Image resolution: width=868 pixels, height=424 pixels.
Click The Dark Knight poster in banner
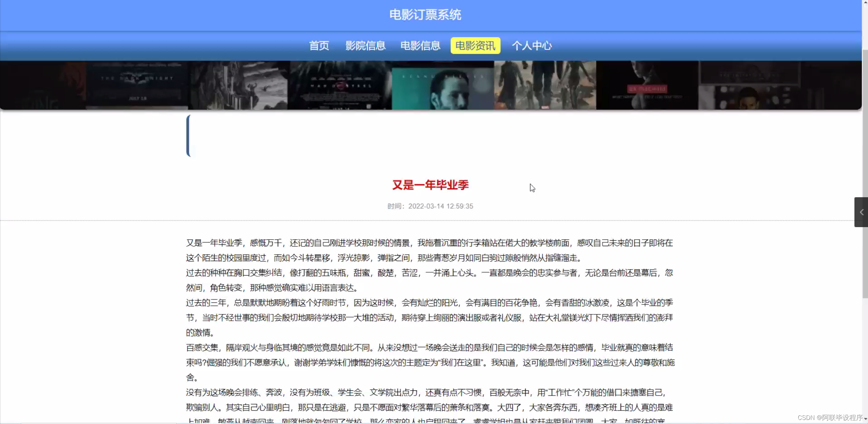pos(137,85)
